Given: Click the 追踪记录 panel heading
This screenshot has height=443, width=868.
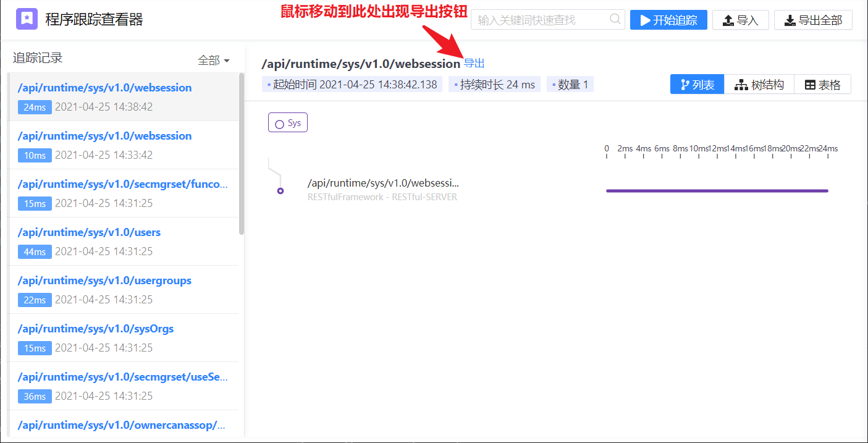Looking at the screenshot, I should (38, 58).
